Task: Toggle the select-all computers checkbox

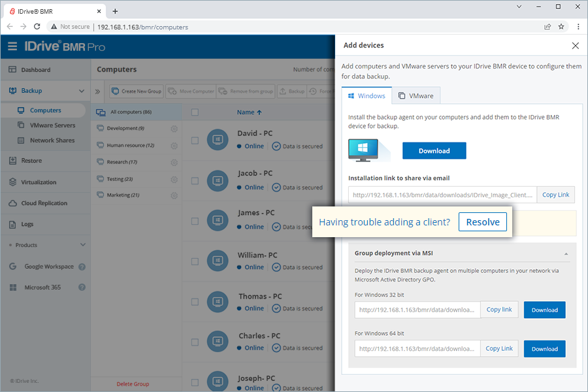Action: (195, 112)
